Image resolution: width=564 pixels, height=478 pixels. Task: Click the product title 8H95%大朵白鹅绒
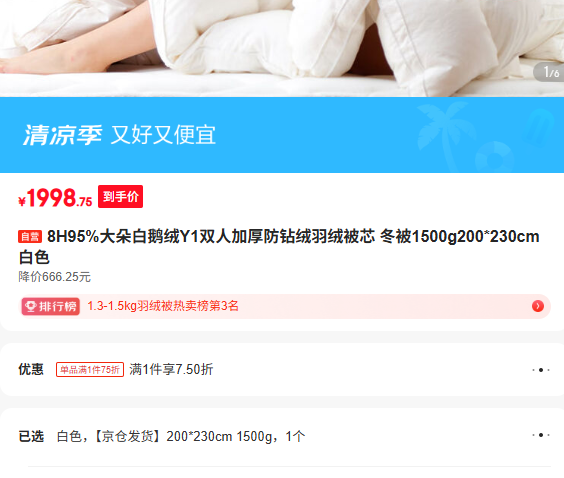point(279,247)
